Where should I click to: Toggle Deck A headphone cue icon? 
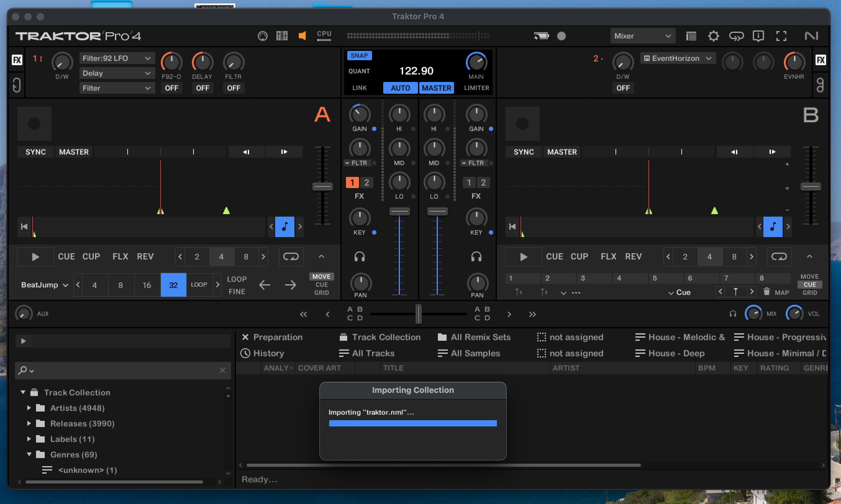(360, 256)
